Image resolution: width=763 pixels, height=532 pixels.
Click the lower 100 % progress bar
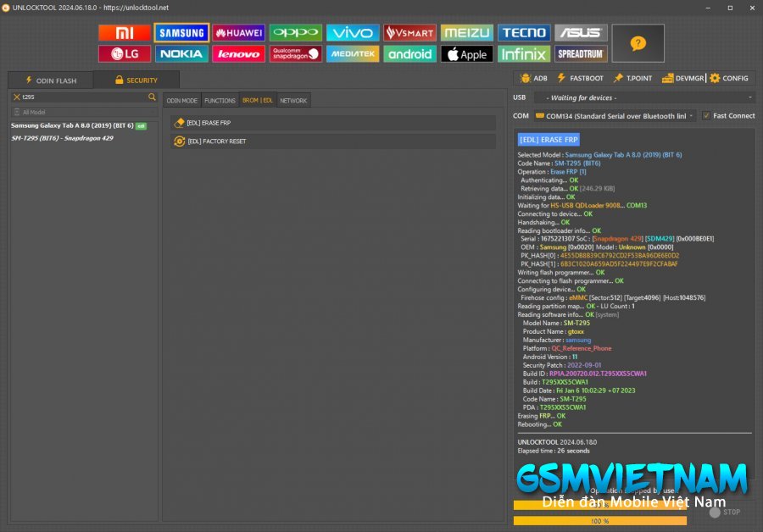600,521
